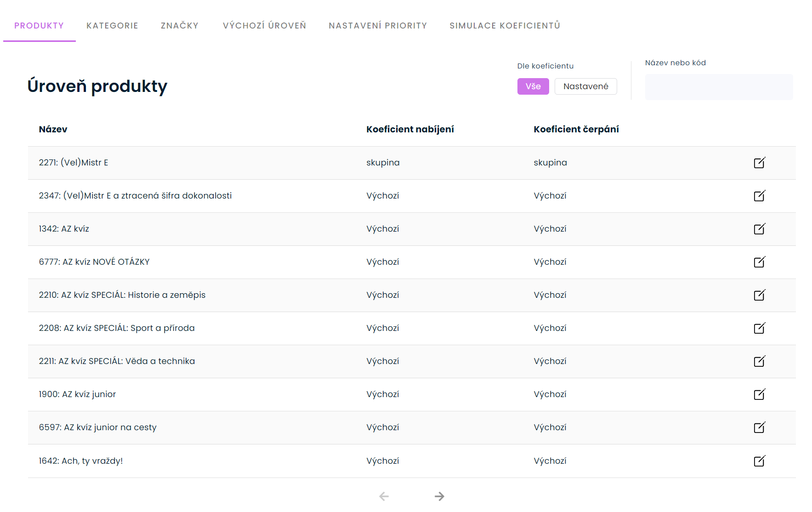Switch to the Kategorie tab
This screenshot has height=512, width=812.
(x=112, y=26)
